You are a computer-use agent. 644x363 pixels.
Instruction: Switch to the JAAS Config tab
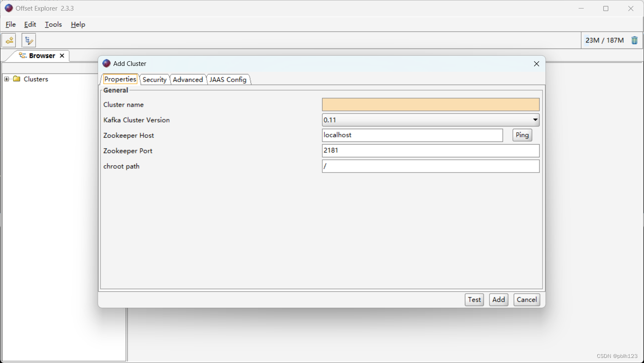tap(228, 79)
